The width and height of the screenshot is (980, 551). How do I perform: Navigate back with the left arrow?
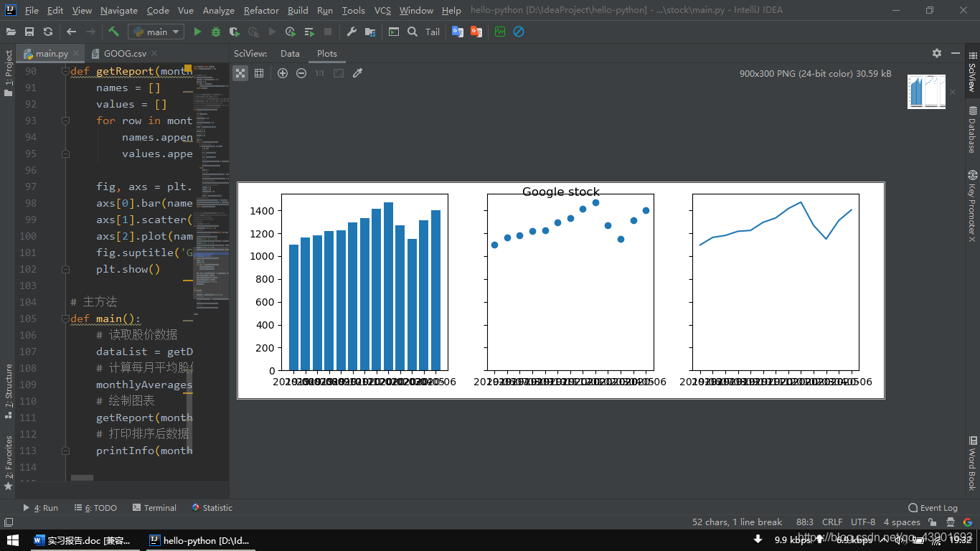[72, 32]
